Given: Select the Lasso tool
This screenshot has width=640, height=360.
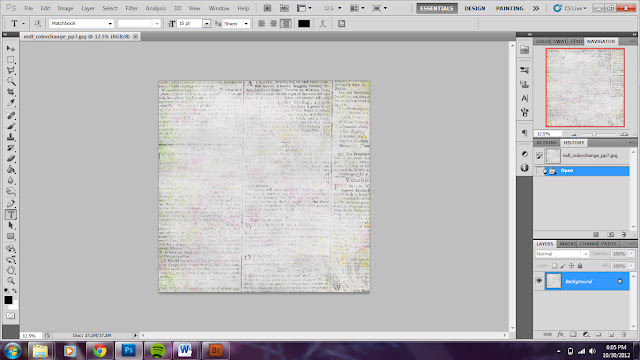Looking at the screenshot, I should pos(11,70).
